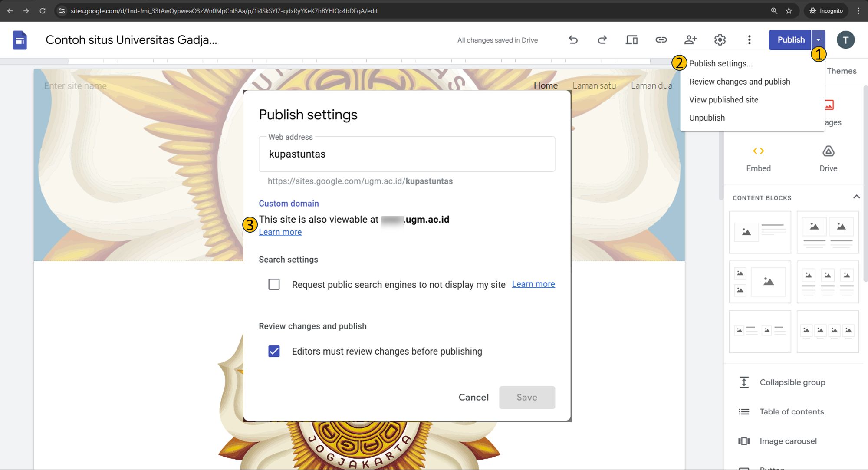
Task: Open the device preview icon
Action: (x=631, y=40)
